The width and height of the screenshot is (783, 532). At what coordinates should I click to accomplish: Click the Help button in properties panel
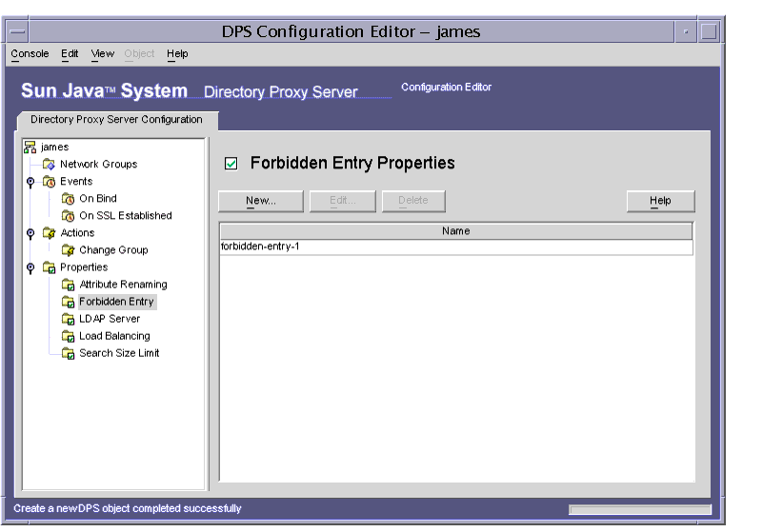coord(660,201)
